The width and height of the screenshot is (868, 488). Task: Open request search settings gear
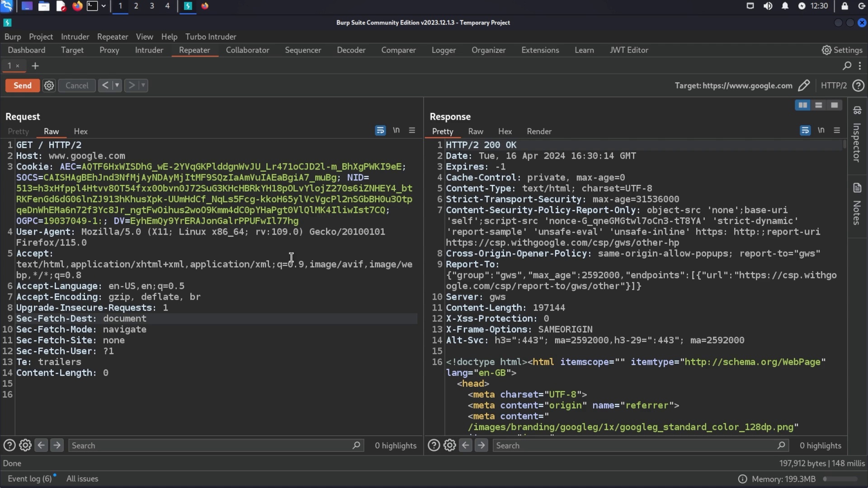[25, 446]
